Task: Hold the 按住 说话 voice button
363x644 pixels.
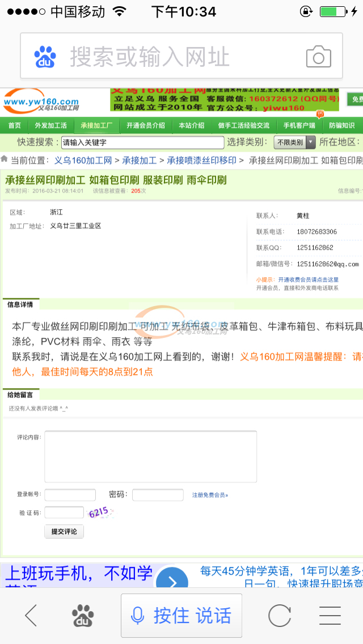Action: click(181, 615)
